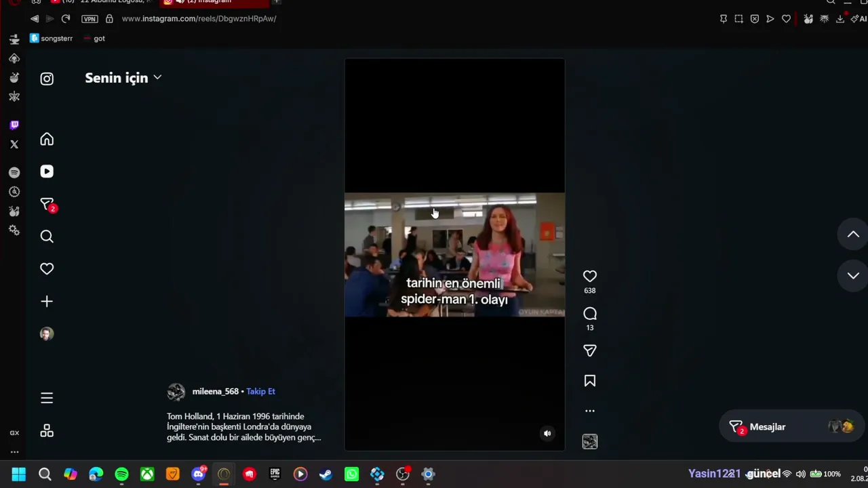This screenshot has height=488, width=868.
Task: Open Spotify panel in Opera GX sidebar
Action: pyautogui.click(x=14, y=173)
